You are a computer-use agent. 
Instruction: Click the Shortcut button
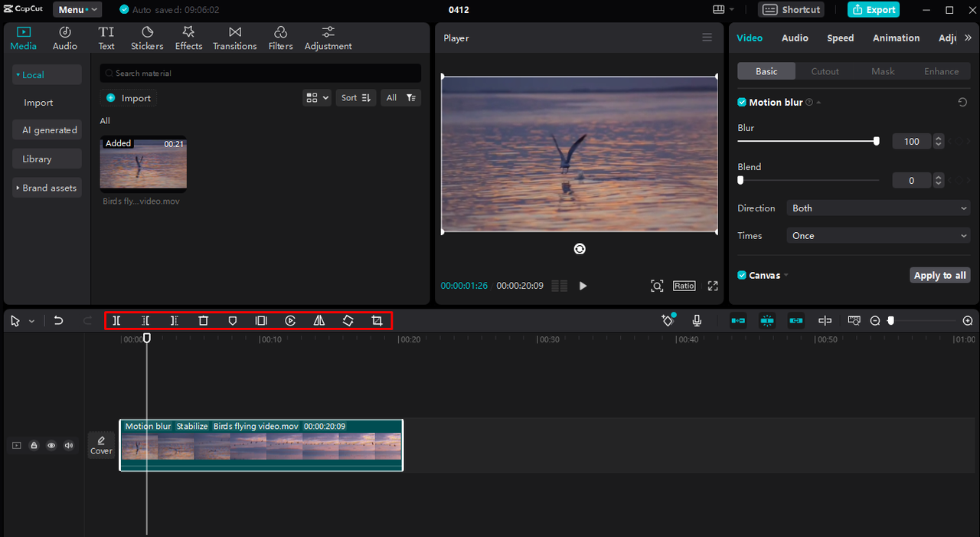click(792, 10)
